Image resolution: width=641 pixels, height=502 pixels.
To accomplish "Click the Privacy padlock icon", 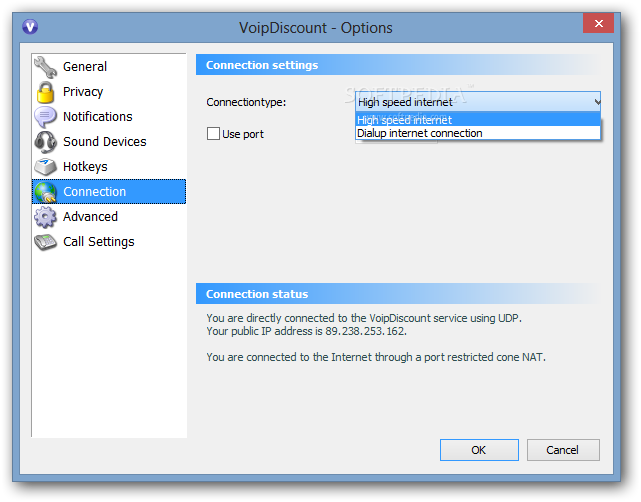I will pyautogui.click(x=45, y=92).
